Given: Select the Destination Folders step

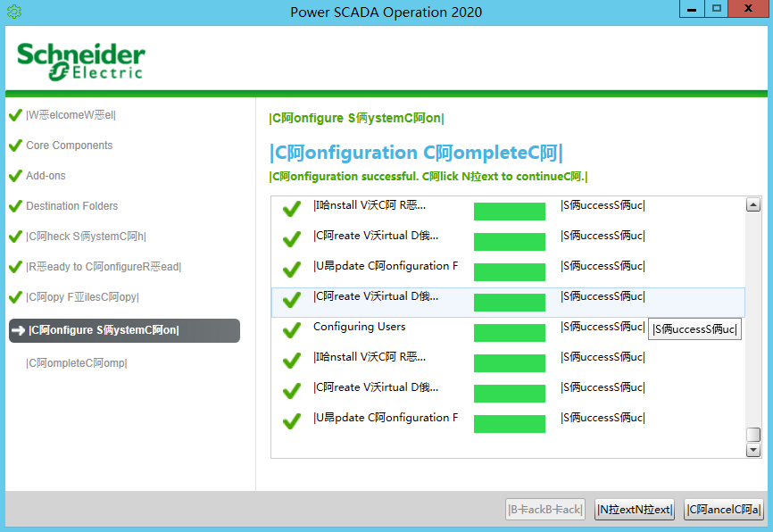Looking at the screenshot, I should point(72,206).
